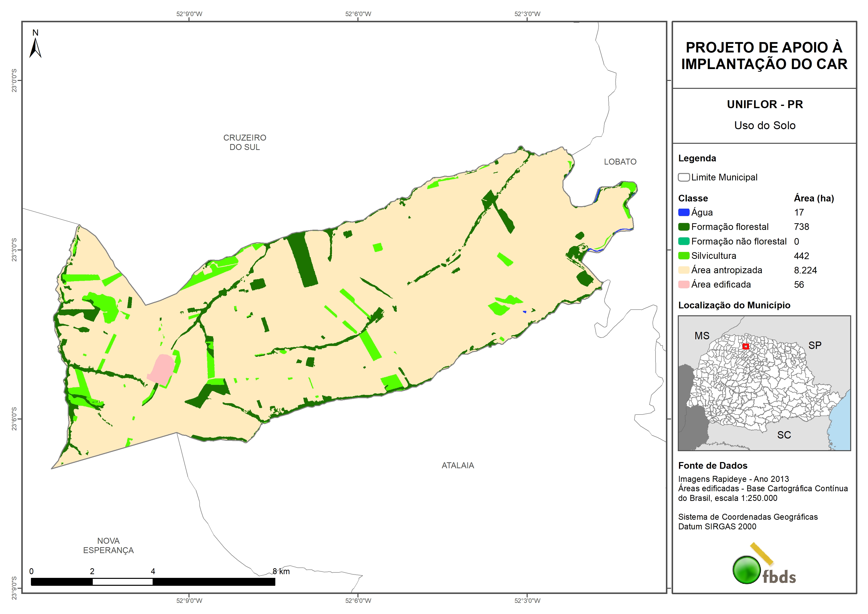Click the north arrow compass icon
868x614 pixels.
point(35,48)
